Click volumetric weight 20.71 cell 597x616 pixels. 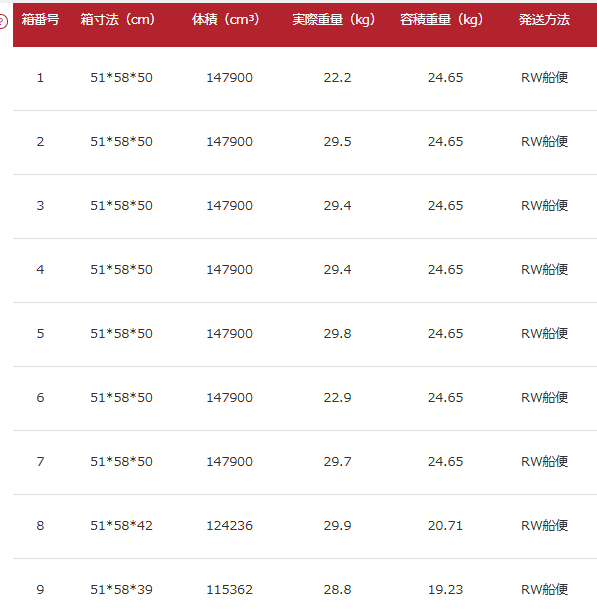[x=445, y=526]
